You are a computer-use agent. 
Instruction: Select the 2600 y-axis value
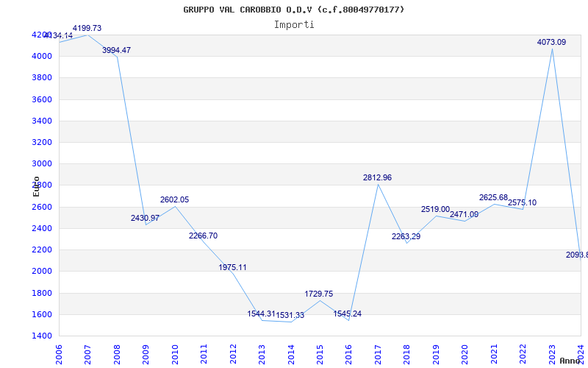tap(41, 207)
